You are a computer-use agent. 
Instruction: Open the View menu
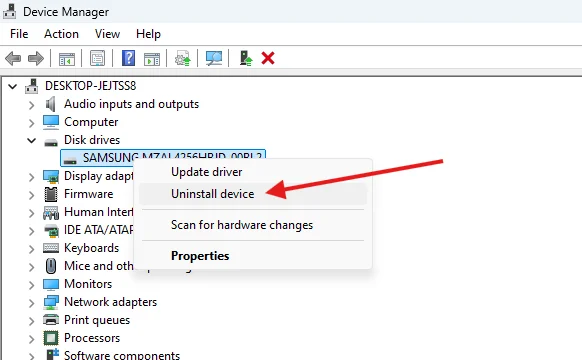[x=107, y=34]
